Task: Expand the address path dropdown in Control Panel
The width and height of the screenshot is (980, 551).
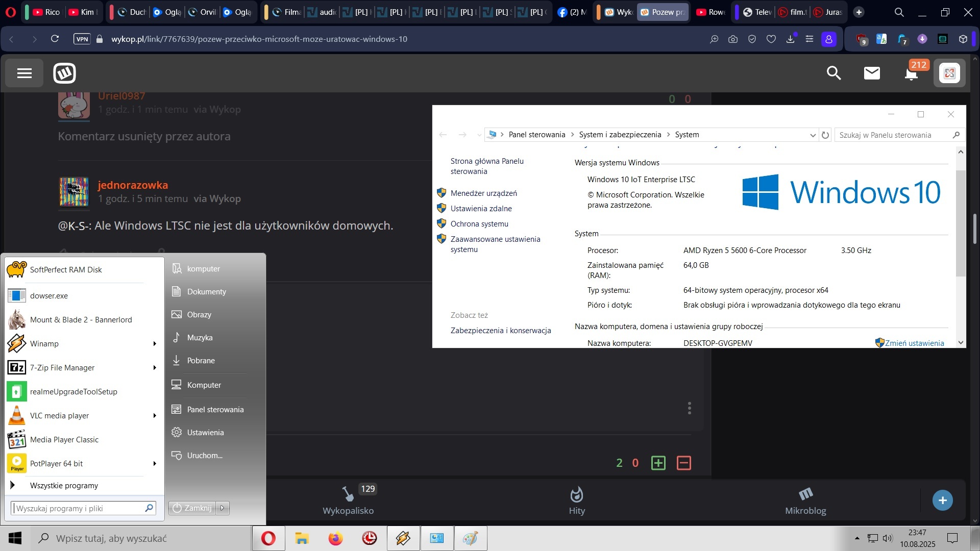Action: coord(813,135)
